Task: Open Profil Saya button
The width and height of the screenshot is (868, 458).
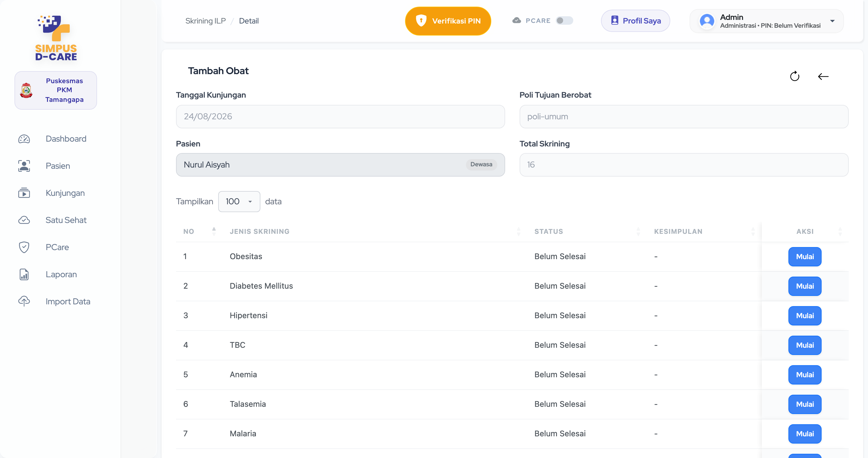Action: 635,21
